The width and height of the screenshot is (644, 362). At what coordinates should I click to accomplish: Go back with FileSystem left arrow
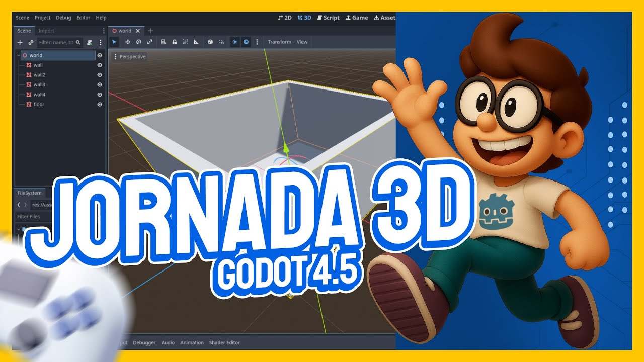(19, 205)
